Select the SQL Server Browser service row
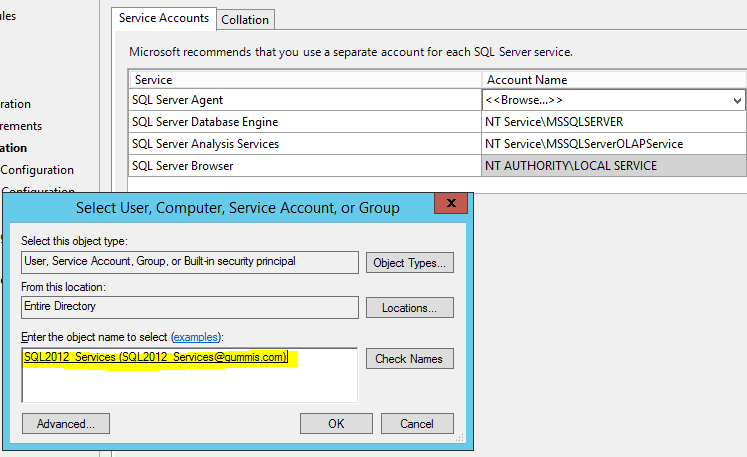Viewport: 747px width, 457px height. point(305,166)
